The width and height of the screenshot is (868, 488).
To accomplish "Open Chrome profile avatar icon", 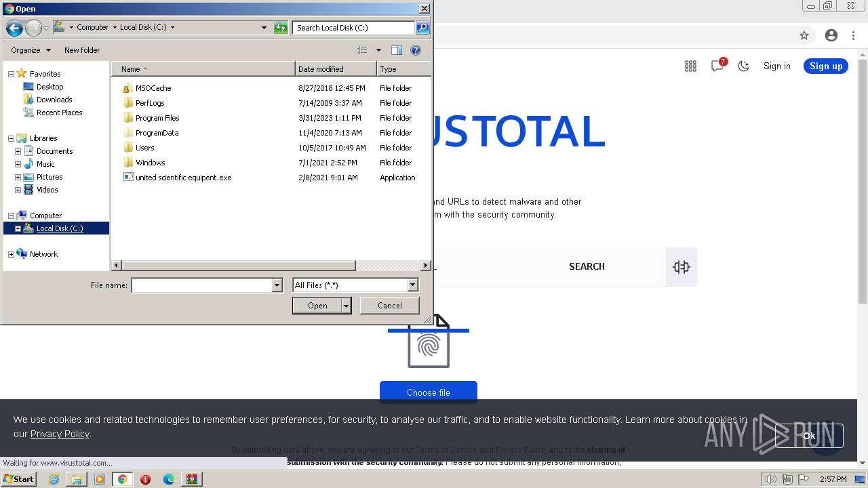I will [831, 35].
